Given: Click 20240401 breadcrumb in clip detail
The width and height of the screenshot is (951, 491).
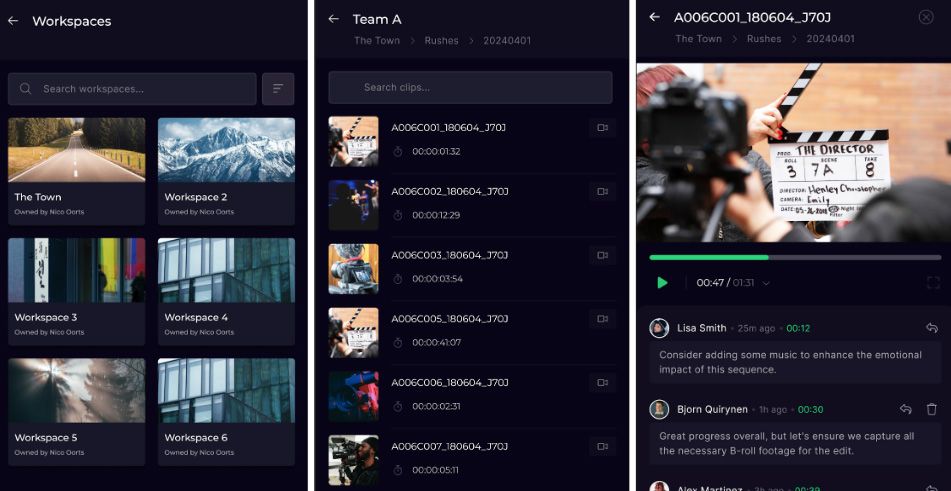Looking at the screenshot, I should pyautogui.click(x=830, y=39).
